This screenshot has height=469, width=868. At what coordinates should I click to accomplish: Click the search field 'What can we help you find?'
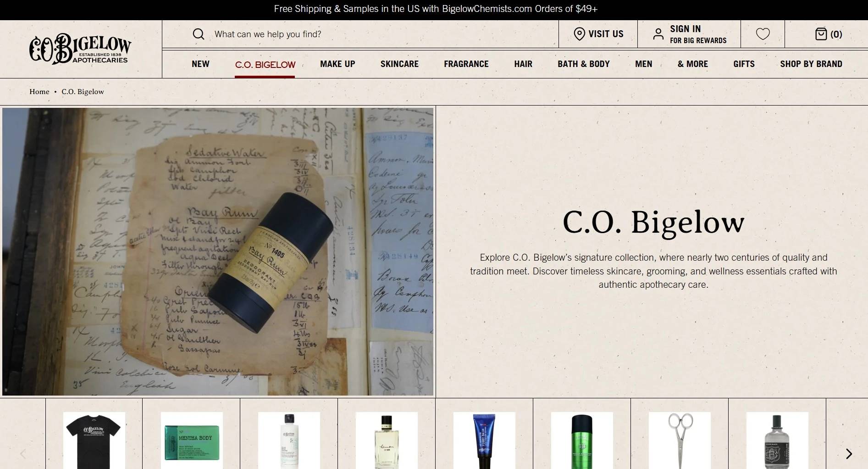(360, 34)
